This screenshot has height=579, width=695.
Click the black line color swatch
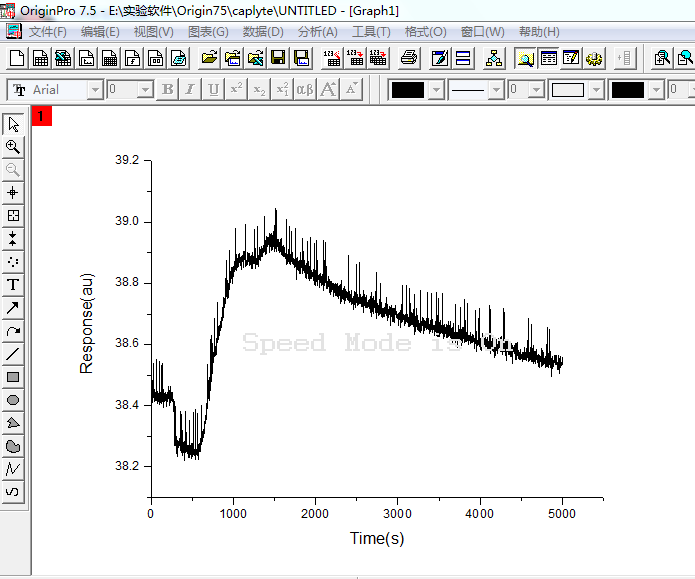(x=408, y=90)
